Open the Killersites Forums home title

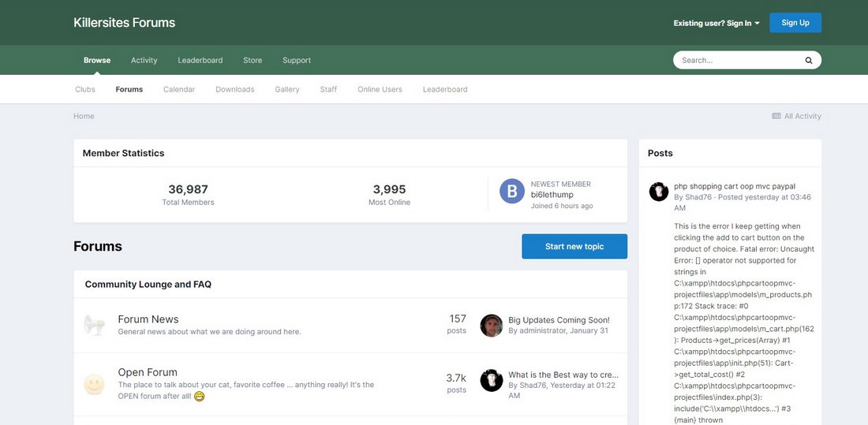tap(124, 23)
